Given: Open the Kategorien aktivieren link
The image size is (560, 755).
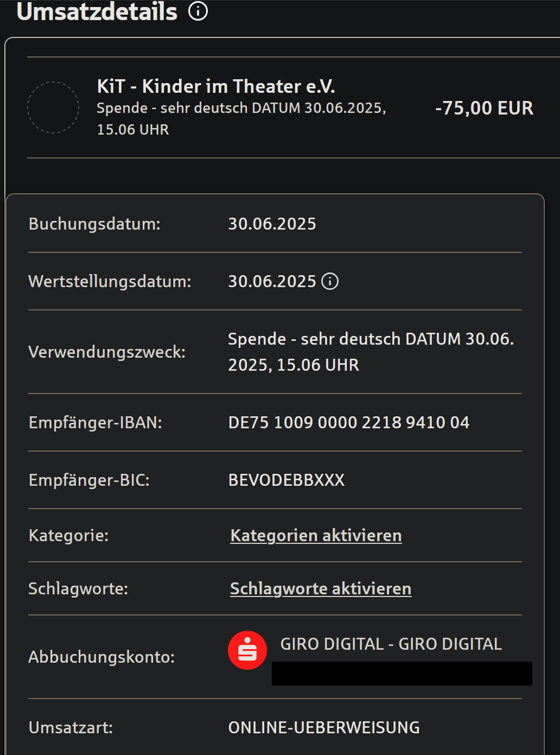Looking at the screenshot, I should (x=316, y=535).
